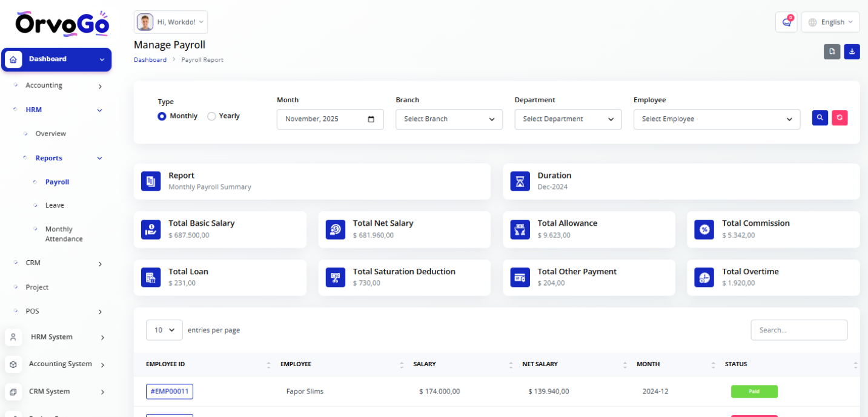Open Leave report in sidebar
Viewport: 868px width, 417px height.
pyautogui.click(x=55, y=205)
